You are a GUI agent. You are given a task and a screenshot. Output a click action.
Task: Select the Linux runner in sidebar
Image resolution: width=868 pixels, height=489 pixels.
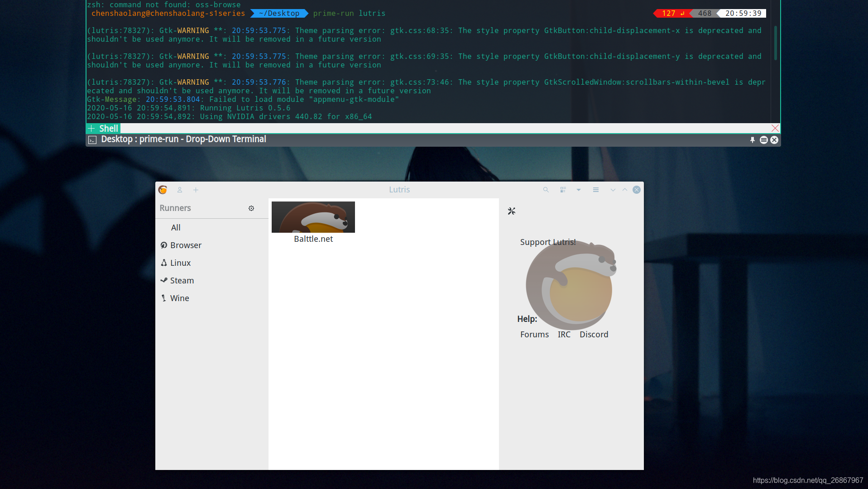coord(212,263)
